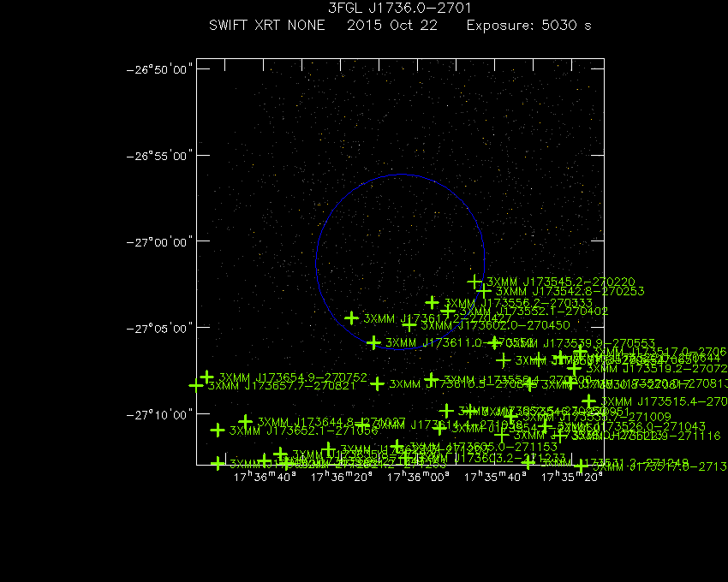
Task: Click the title text 3FGL J1736.0-2701
Action: 400,8
